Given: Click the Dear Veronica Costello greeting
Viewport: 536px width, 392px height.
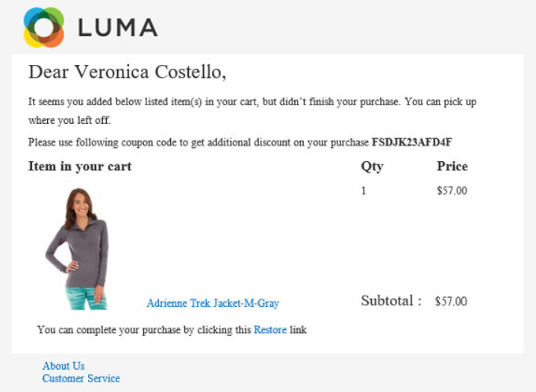Looking at the screenshot, I should pos(127,72).
